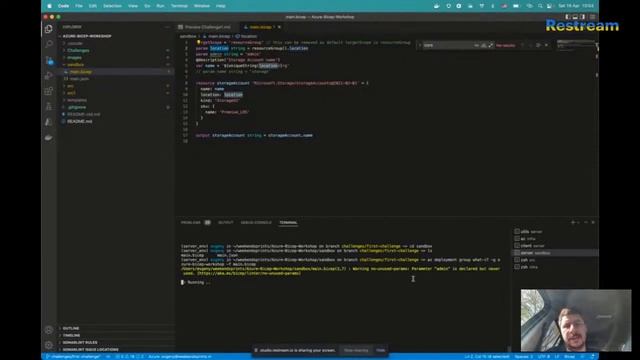640x360 pixels.
Task: Click the code minimap overview
Action: (575, 44)
